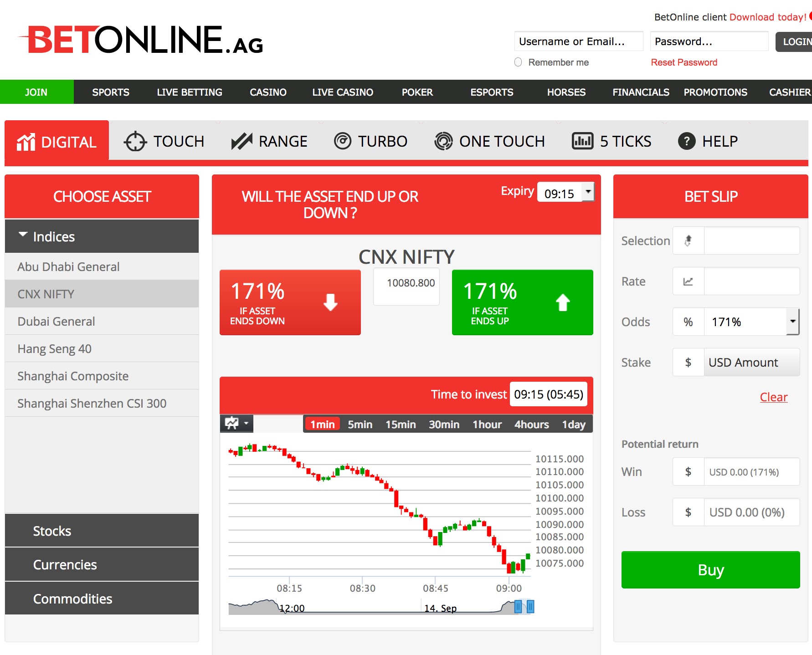The height and width of the screenshot is (655, 812).
Task: Click the Digital chart icon
Action: coord(26,142)
